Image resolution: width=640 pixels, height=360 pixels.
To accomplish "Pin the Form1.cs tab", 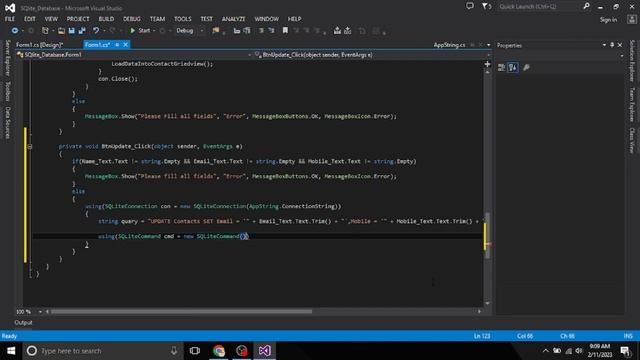I will [117, 45].
